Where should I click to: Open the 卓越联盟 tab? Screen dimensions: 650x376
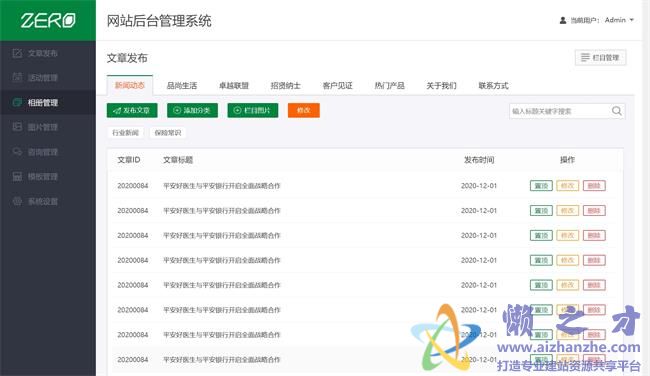click(234, 86)
